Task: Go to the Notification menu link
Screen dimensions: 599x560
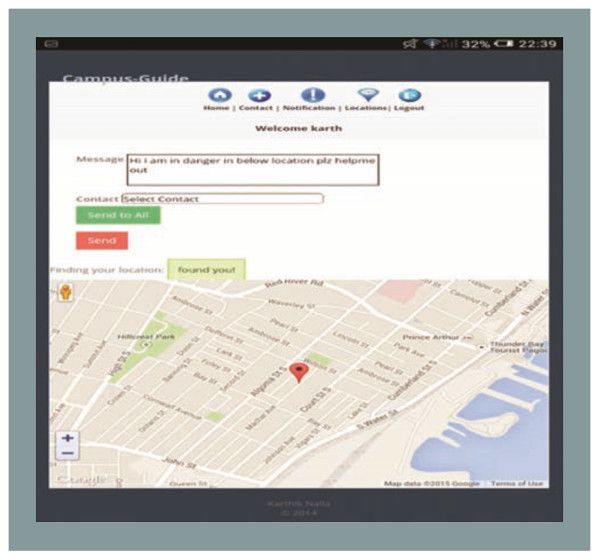Action: coord(309,108)
